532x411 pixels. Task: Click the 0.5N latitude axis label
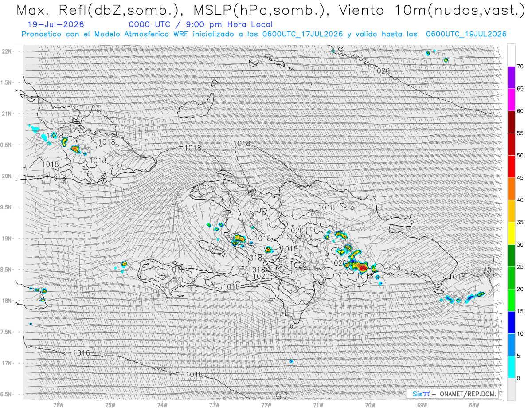point(6,145)
